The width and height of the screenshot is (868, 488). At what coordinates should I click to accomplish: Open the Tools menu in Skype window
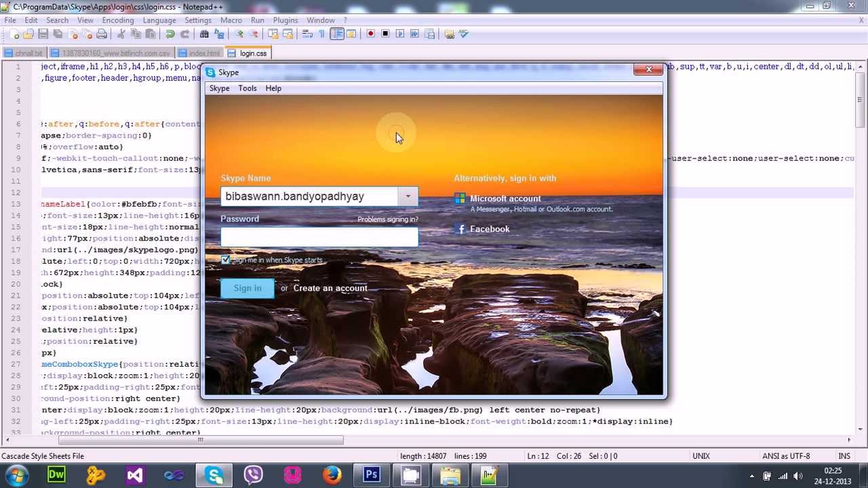click(248, 89)
